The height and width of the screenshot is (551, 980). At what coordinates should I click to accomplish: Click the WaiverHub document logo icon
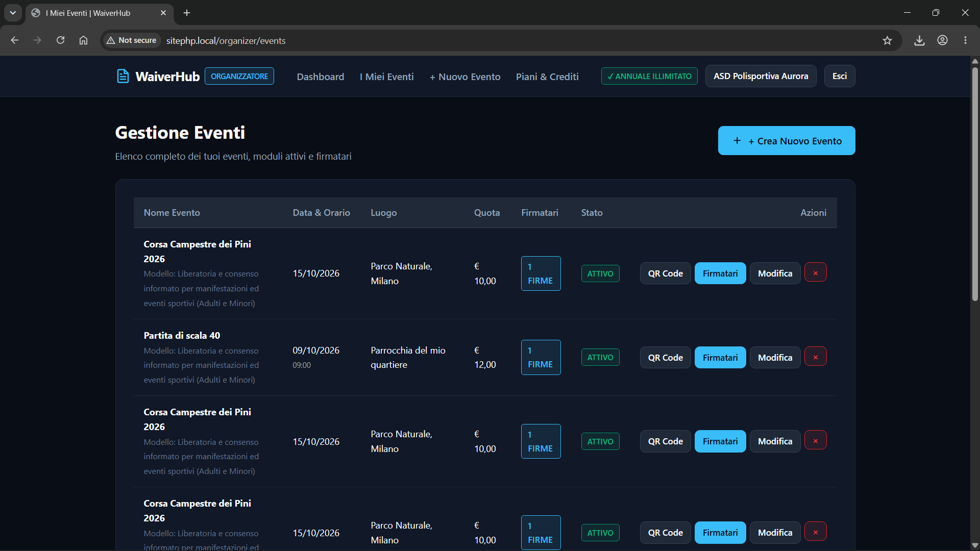point(122,77)
